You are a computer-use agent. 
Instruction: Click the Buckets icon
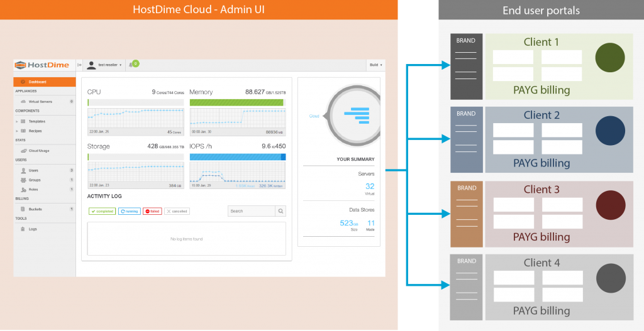pyautogui.click(x=23, y=209)
